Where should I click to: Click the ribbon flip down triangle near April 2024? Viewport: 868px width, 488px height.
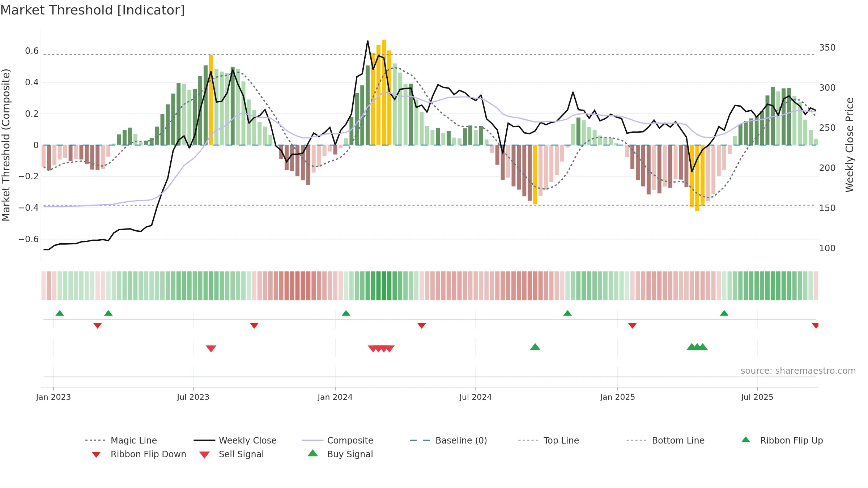(x=422, y=326)
